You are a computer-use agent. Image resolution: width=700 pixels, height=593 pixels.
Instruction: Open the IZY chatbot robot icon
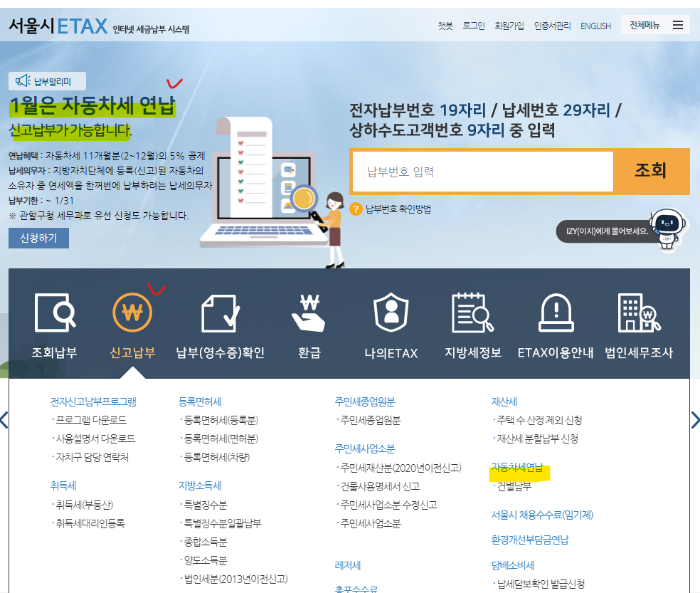tap(667, 228)
